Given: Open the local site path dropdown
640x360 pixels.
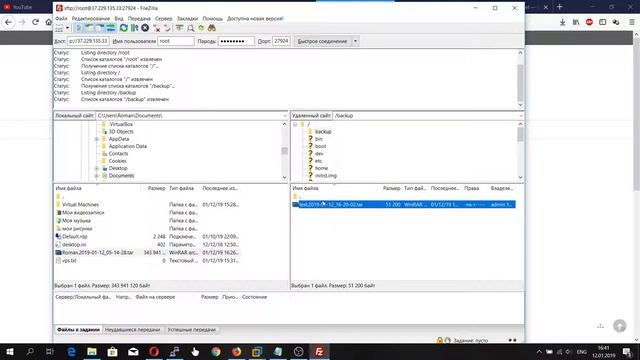Looking at the screenshot, I should click(284, 116).
